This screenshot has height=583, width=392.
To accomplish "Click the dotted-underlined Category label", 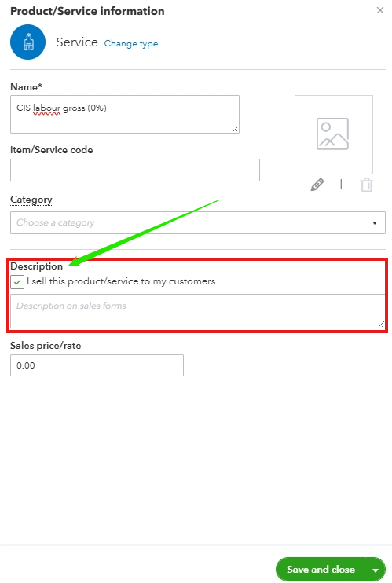I will coord(31,200).
